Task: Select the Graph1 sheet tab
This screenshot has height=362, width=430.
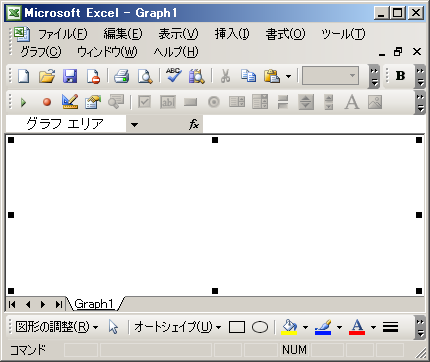Action: point(94,304)
